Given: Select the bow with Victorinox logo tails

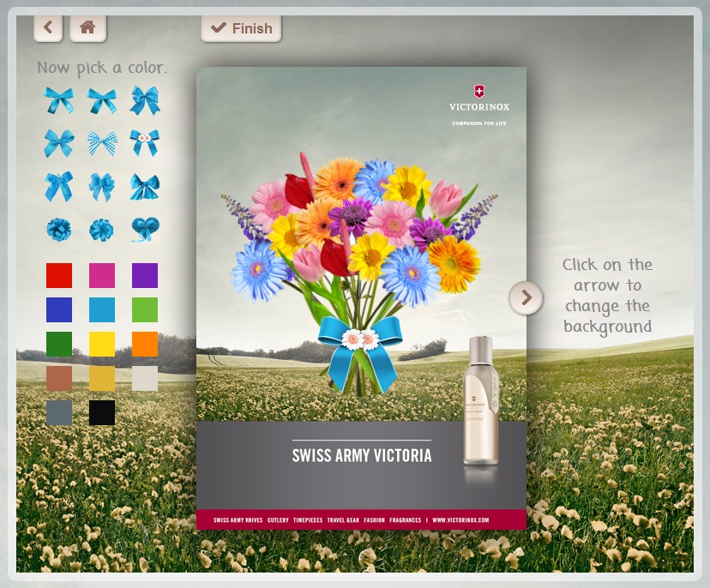Looking at the screenshot, I should [x=59, y=101].
